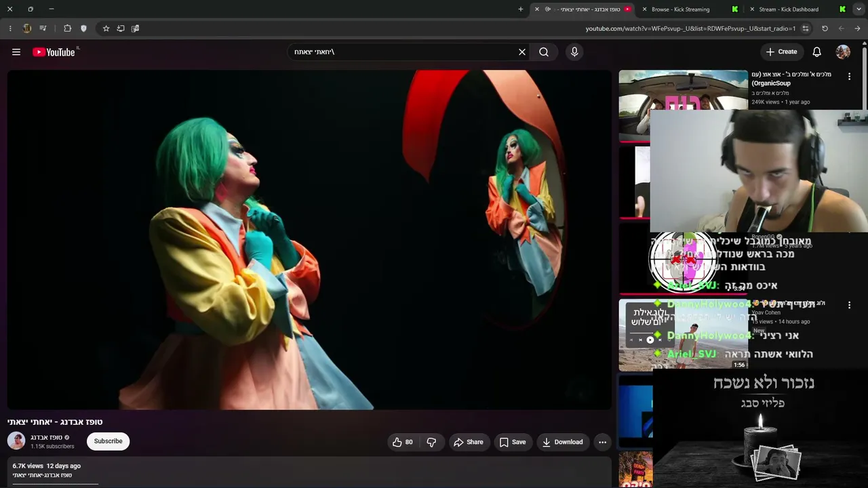Download this video
868x488 pixels.
(x=562, y=442)
